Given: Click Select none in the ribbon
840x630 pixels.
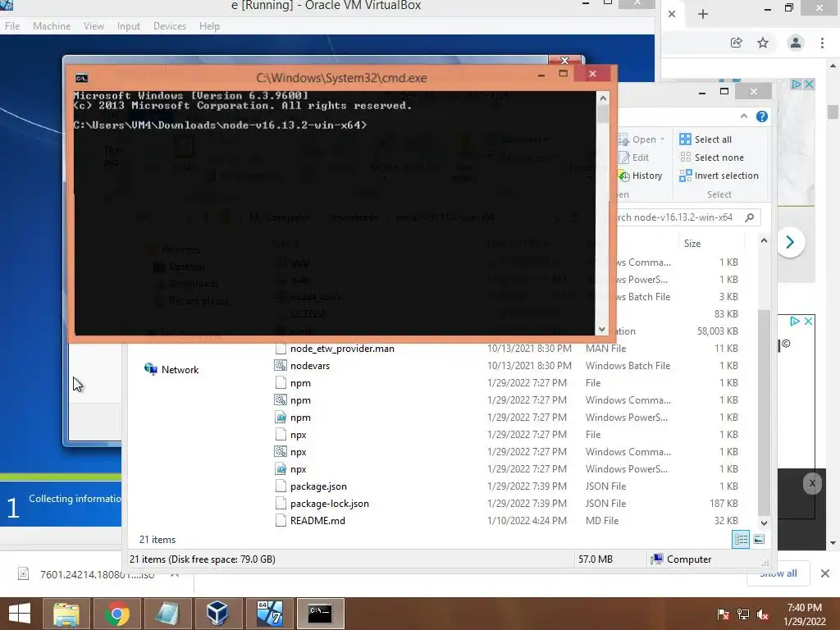Looking at the screenshot, I should pyautogui.click(x=711, y=157).
